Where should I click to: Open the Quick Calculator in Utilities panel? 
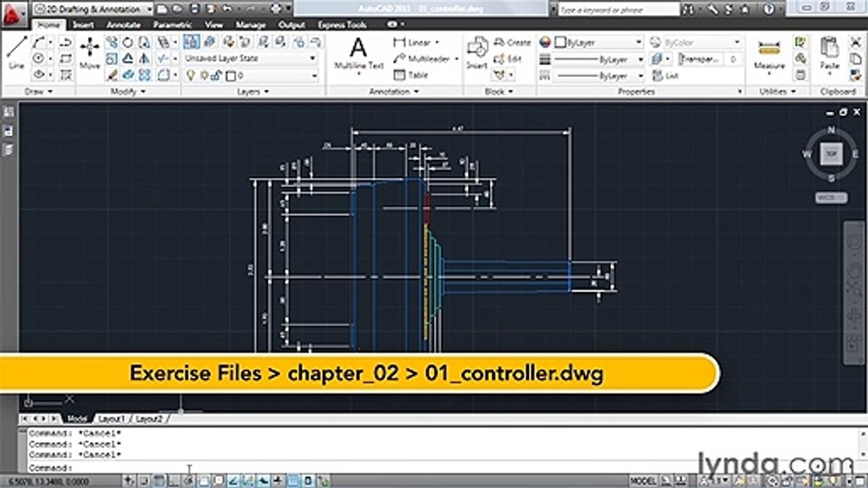pos(801,75)
